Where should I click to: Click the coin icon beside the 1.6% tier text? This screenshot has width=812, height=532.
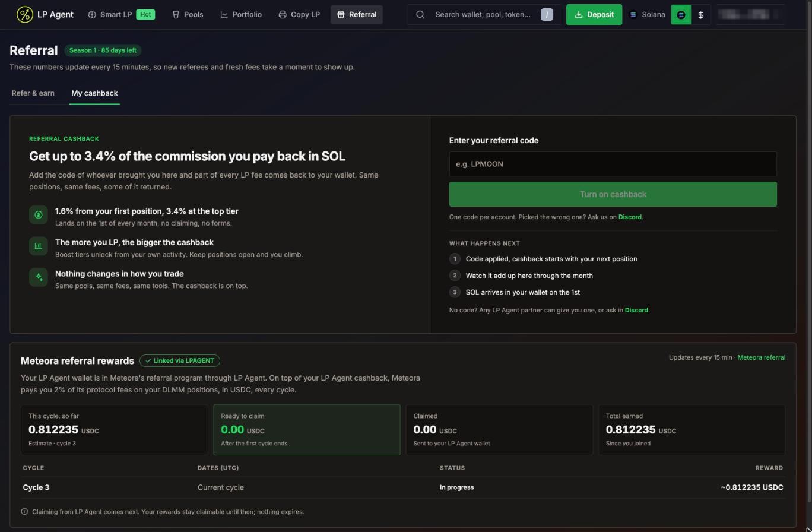39,214
